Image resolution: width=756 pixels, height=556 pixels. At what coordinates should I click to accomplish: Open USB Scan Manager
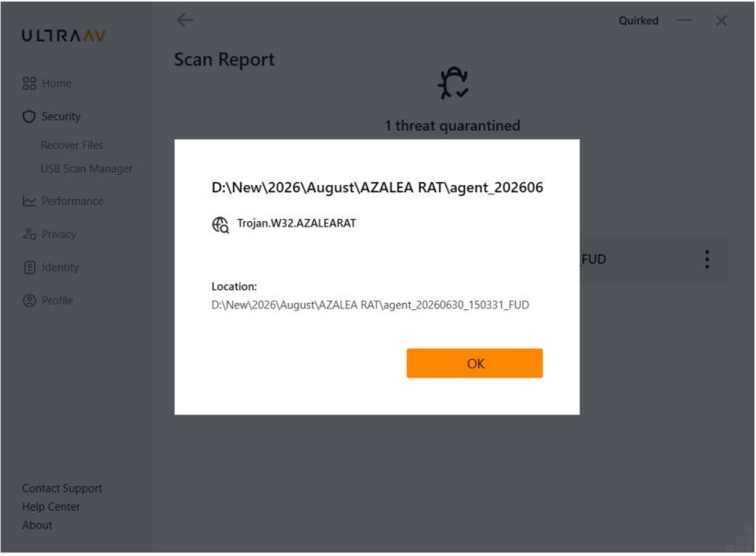(x=87, y=168)
